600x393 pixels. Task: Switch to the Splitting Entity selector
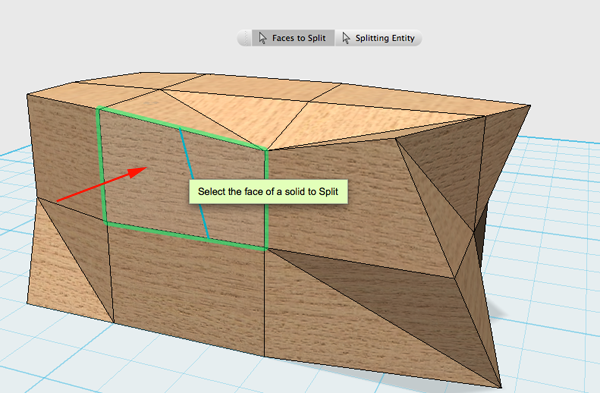(378, 38)
